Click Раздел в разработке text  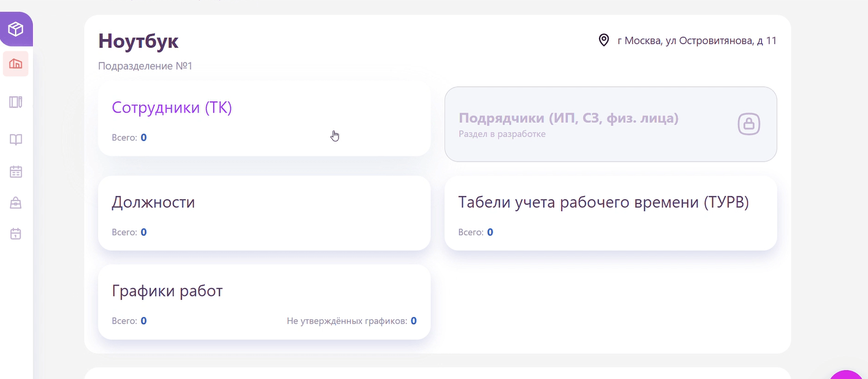coord(502,134)
